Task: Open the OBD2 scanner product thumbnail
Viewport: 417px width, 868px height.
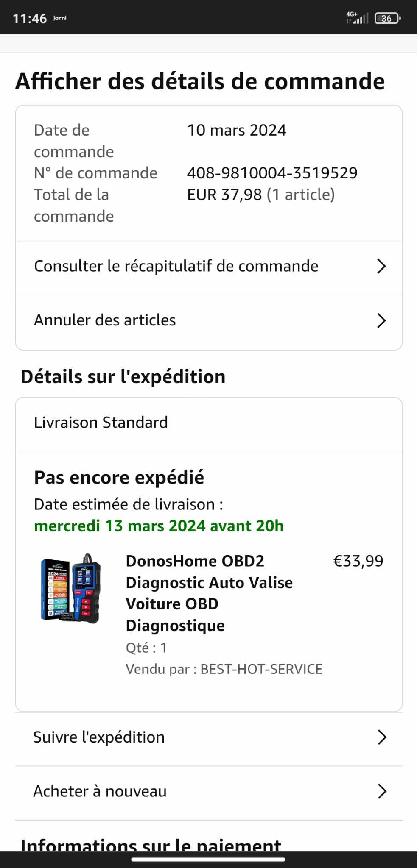Action: tap(70, 588)
